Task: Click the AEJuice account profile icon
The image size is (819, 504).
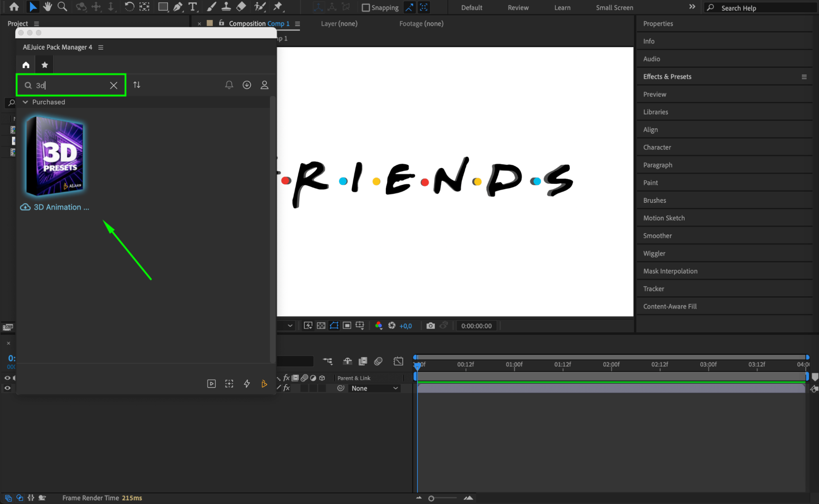Action: [264, 85]
